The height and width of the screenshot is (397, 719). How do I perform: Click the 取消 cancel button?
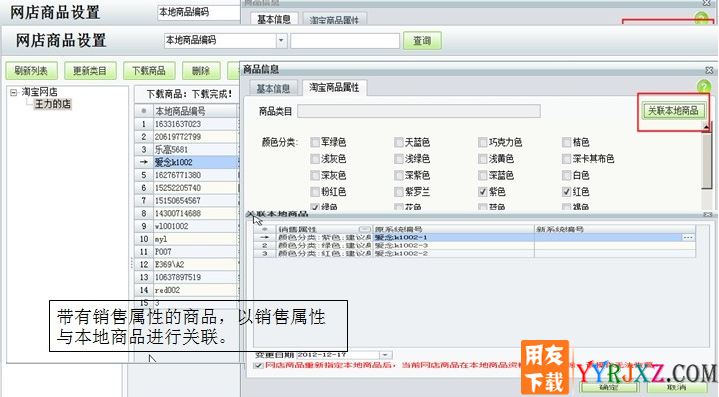[676, 387]
